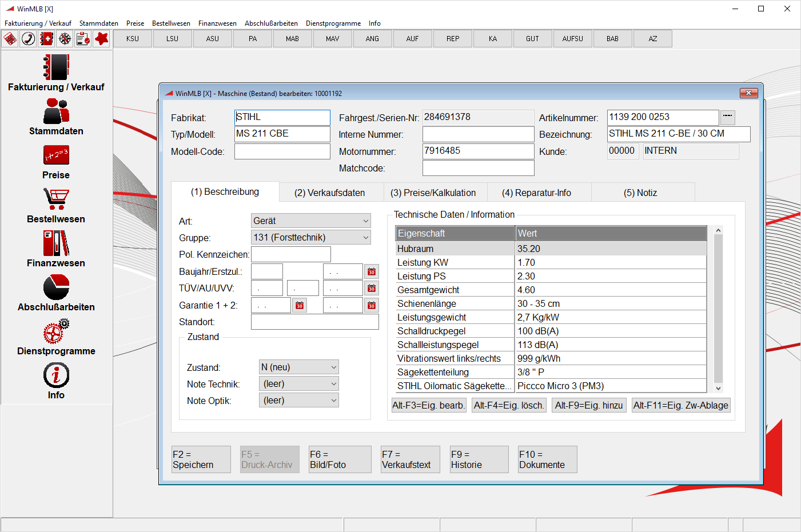Click the GUT toolbar button
801x532 pixels.
click(x=533, y=39)
